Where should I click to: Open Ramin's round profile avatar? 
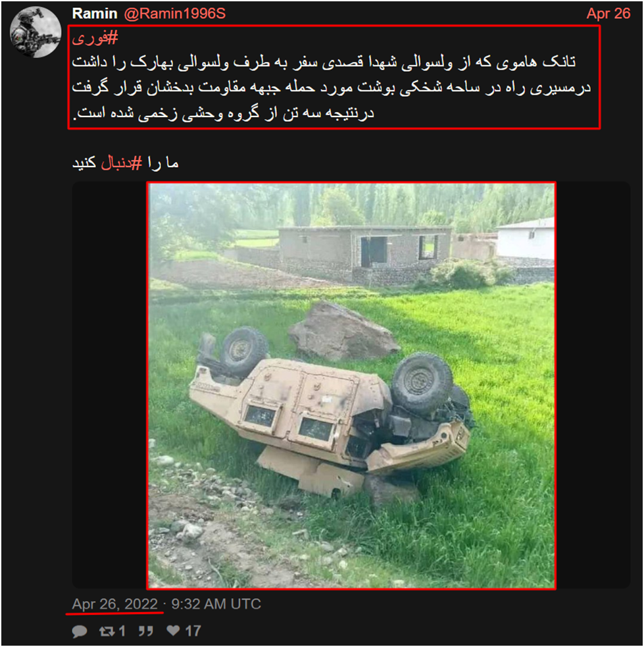pyautogui.click(x=36, y=32)
